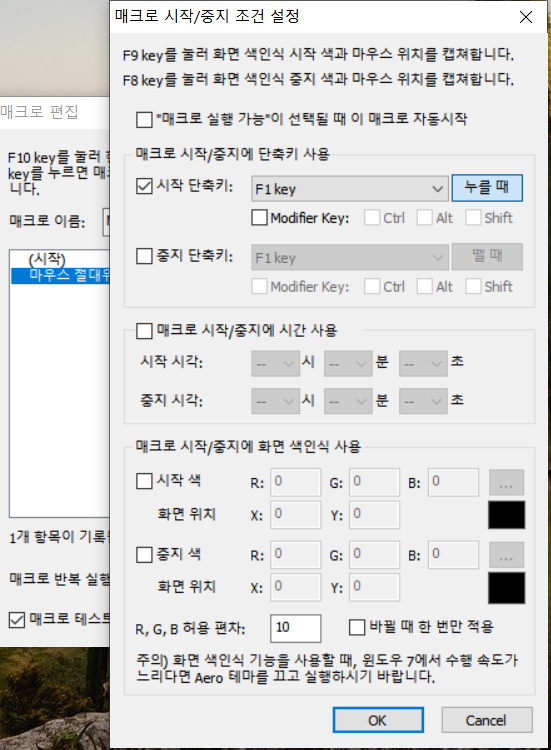
Task: Click the 시작 색 B value field
Action: (453, 482)
